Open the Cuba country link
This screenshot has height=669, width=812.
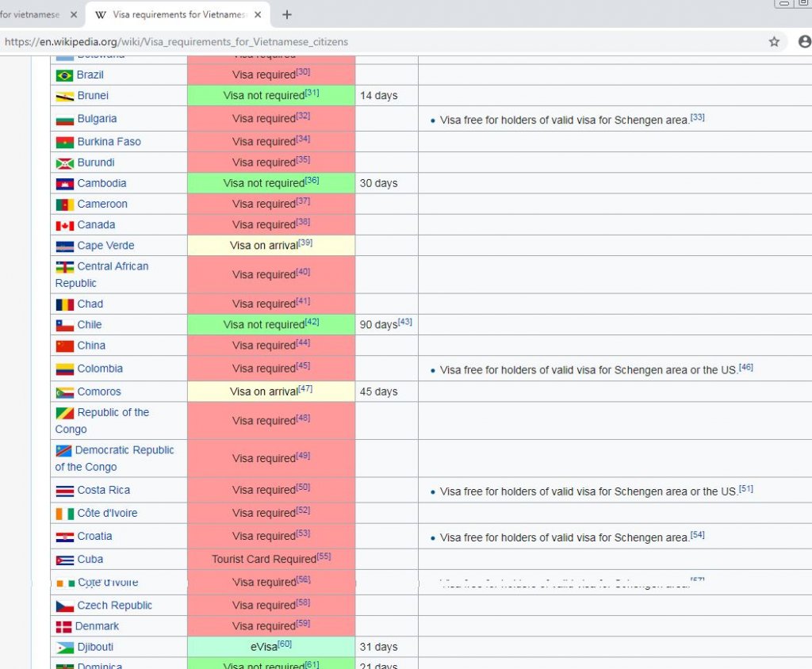tap(90, 560)
